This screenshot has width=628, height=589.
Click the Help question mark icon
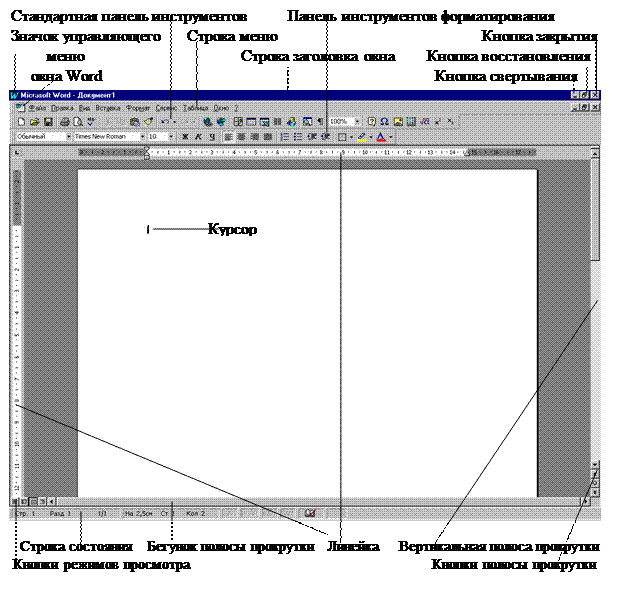point(371,121)
